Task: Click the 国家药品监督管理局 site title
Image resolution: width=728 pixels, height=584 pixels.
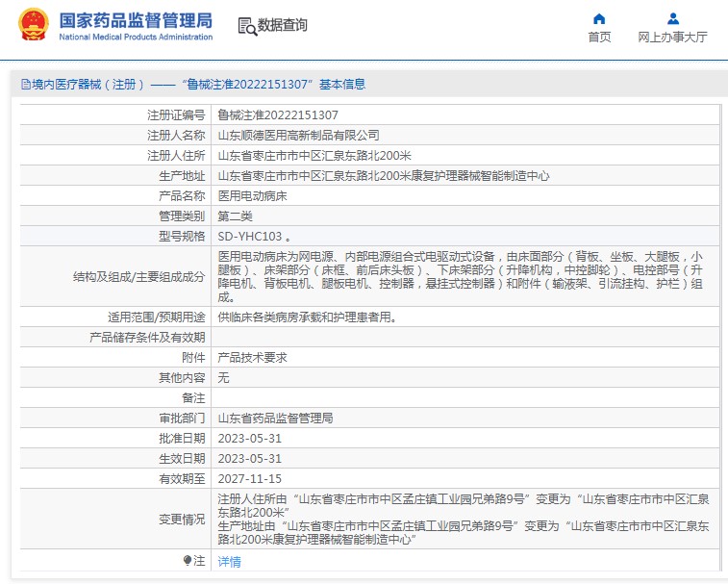Action: click(x=136, y=21)
